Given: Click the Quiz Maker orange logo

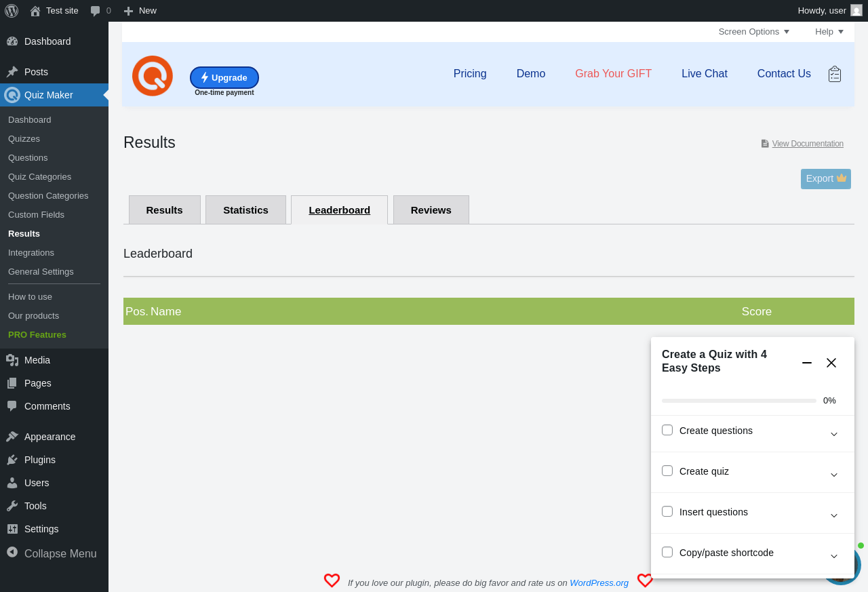Looking at the screenshot, I should click(153, 76).
